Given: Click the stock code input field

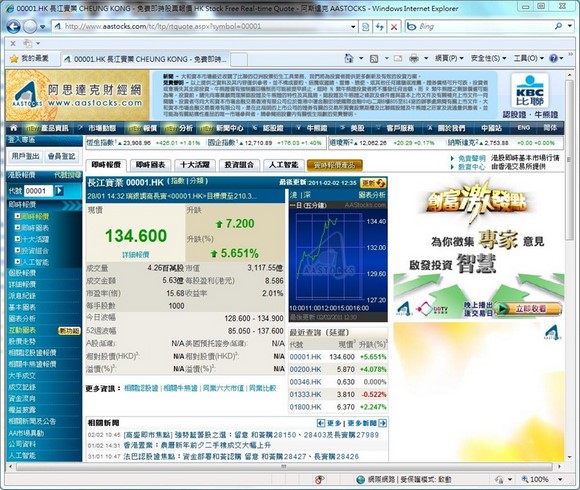Looking at the screenshot, I should (39, 191).
